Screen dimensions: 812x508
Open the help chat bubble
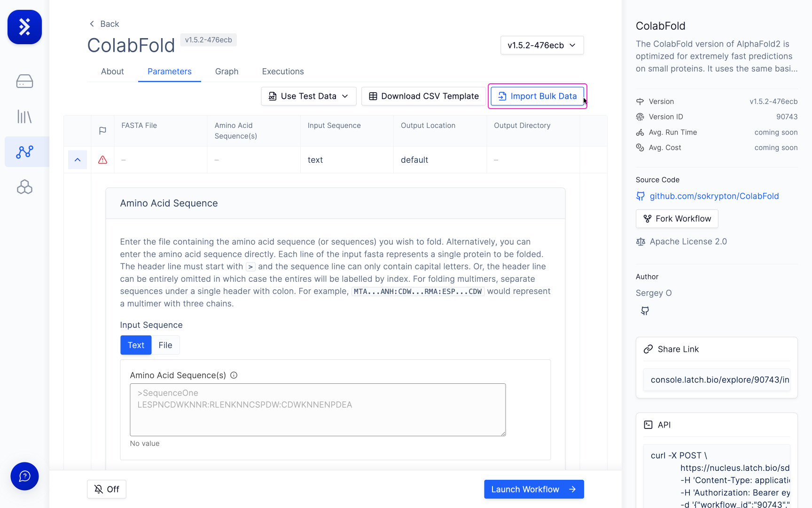click(x=24, y=476)
